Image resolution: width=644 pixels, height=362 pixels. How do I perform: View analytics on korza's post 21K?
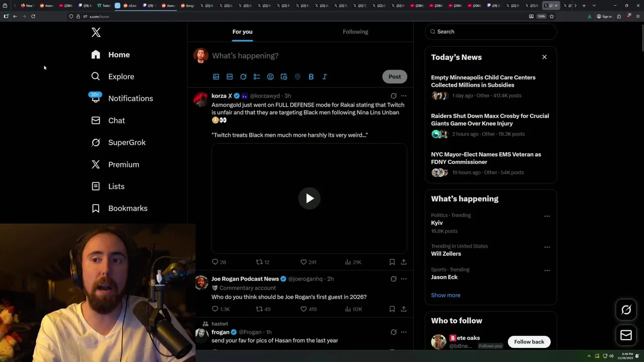coord(353,262)
